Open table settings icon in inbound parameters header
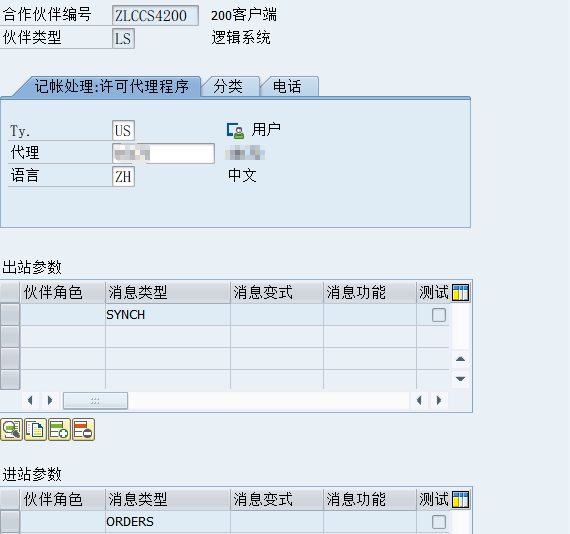The height and width of the screenshot is (534, 570). click(460, 499)
